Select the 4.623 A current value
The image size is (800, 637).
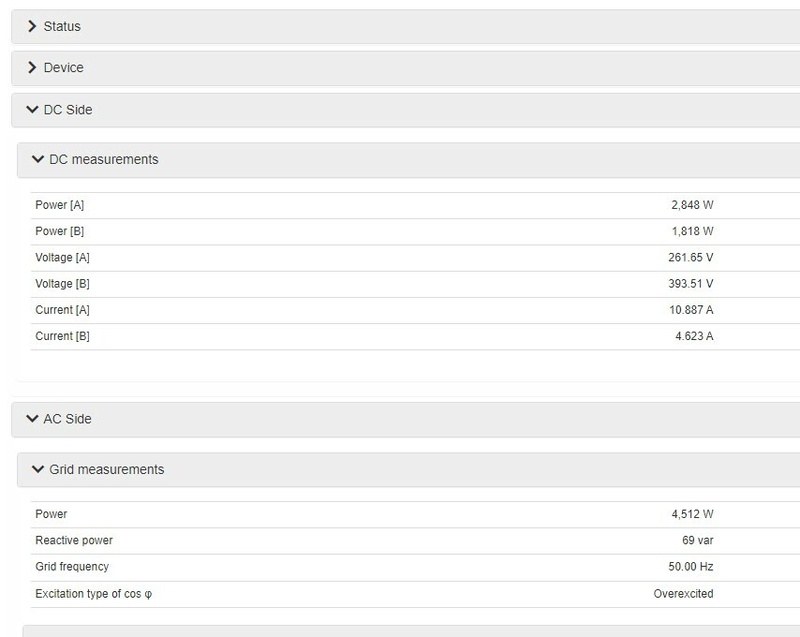[x=694, y=336]
